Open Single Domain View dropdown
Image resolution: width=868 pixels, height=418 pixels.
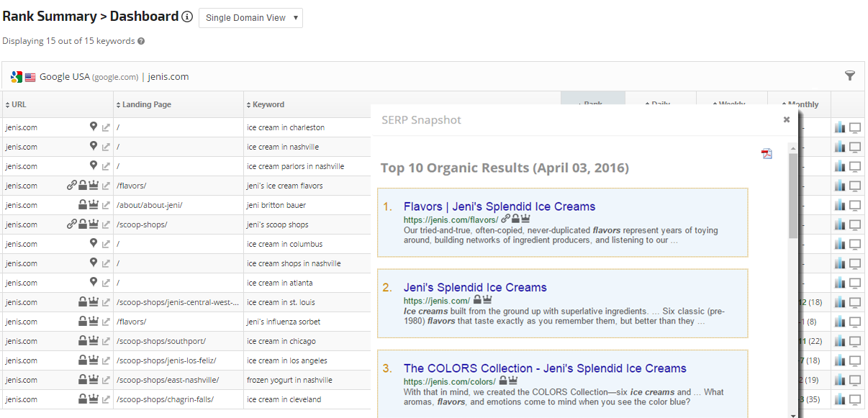tap(250, 18)
